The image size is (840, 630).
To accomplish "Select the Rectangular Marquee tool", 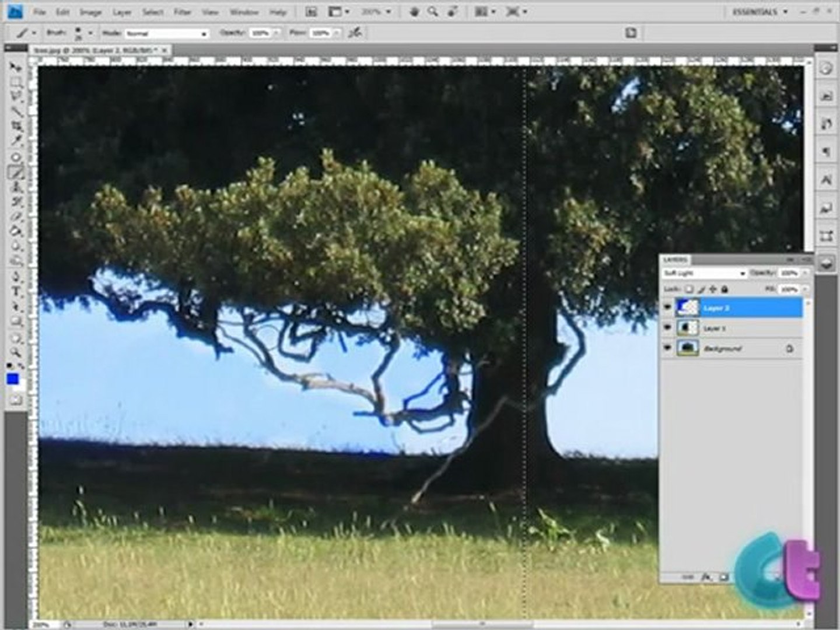I will coord(16,82).
